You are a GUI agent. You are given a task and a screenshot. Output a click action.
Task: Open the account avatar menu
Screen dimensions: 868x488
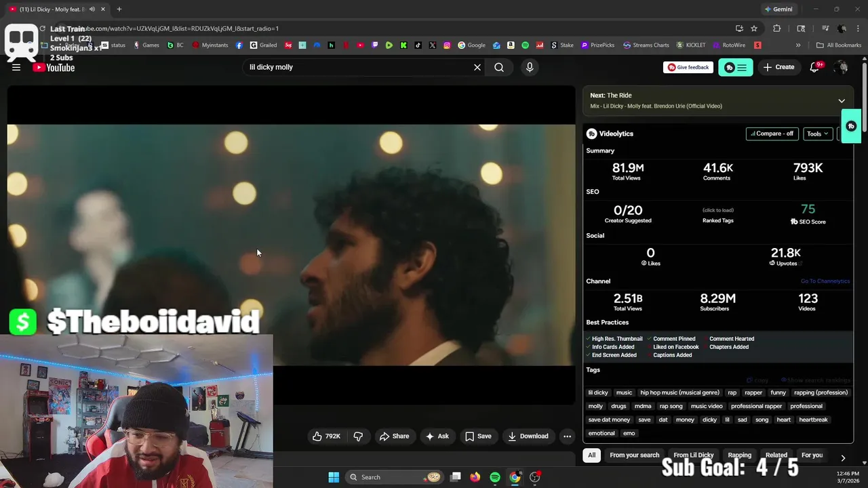click(841, 67)
